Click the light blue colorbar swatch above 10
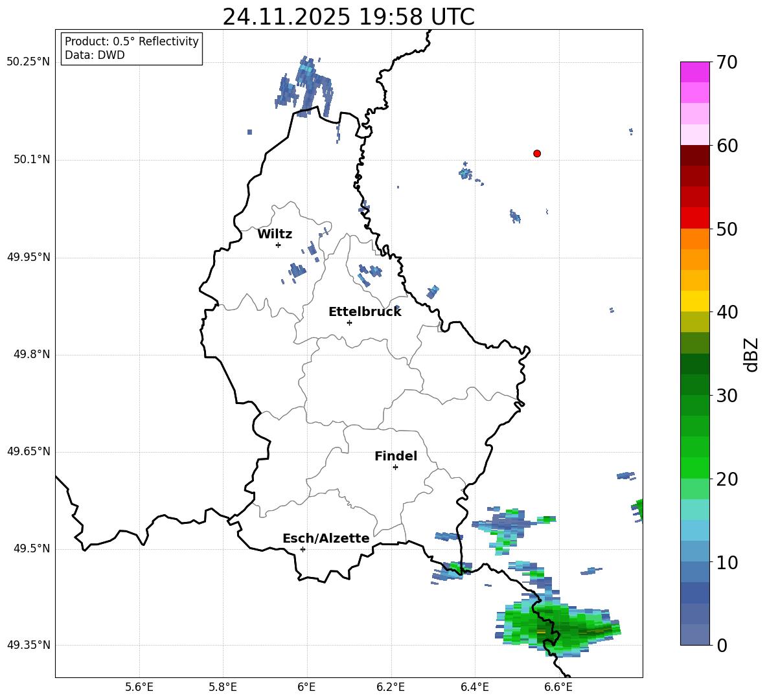This screenshot has width=767, height=700. (694, 552)
